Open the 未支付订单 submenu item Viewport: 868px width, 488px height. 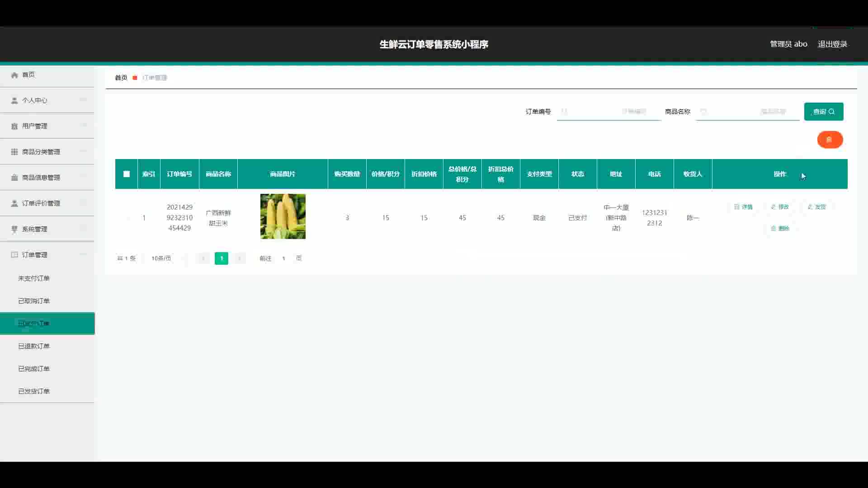click(x=34, y=278)
